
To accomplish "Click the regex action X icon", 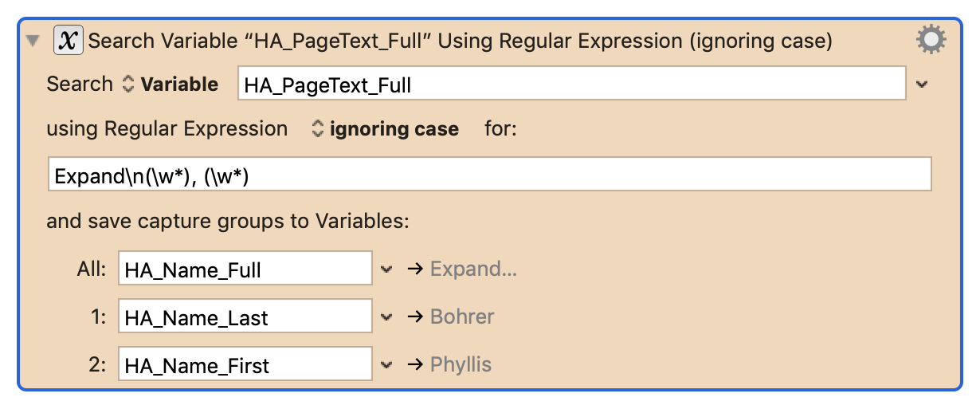I will 69,41.
